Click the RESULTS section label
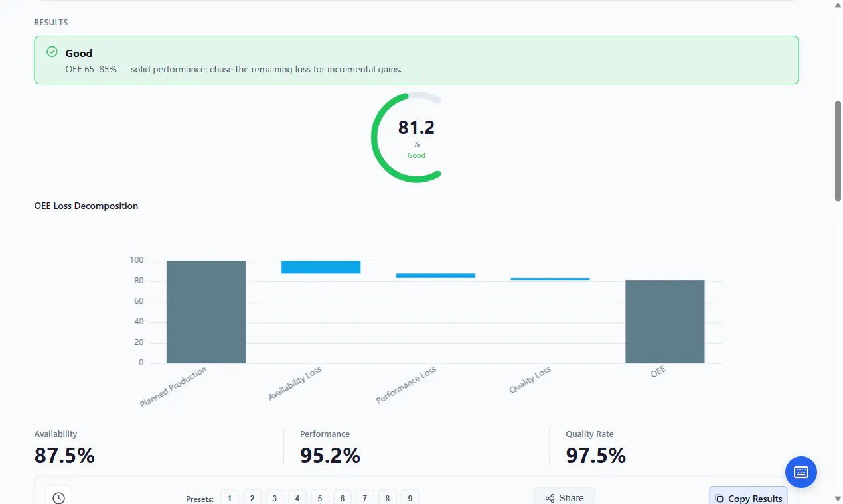843x504 pixels. [51, 23]
